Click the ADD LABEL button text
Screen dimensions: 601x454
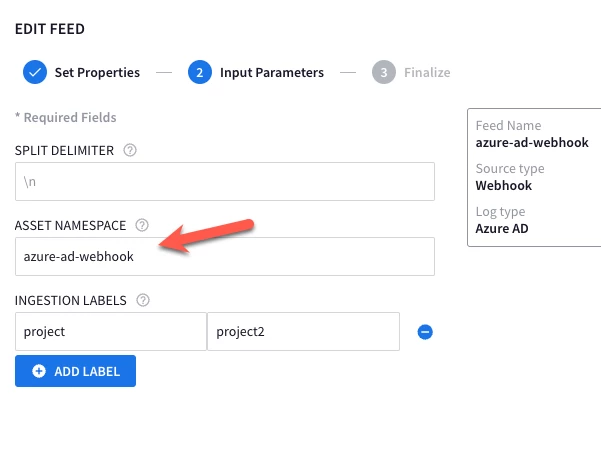pos(87,371)
